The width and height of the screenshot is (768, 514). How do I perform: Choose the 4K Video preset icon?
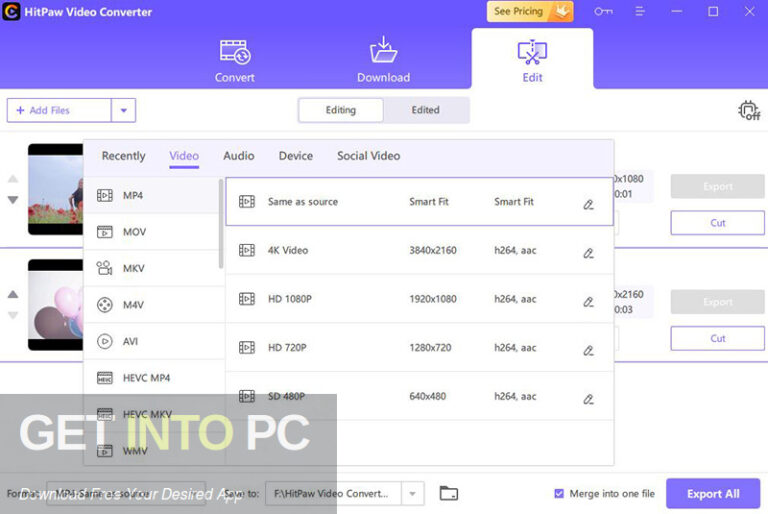[247, 250]
